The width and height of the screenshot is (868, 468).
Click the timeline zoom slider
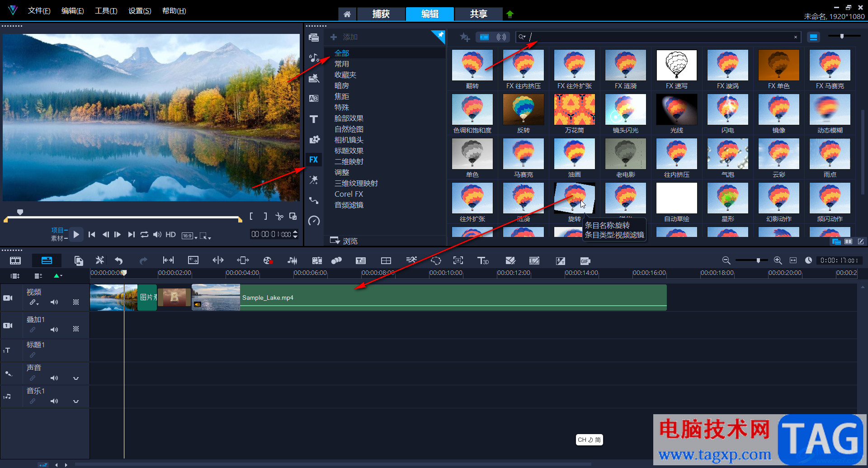(758, 260)
